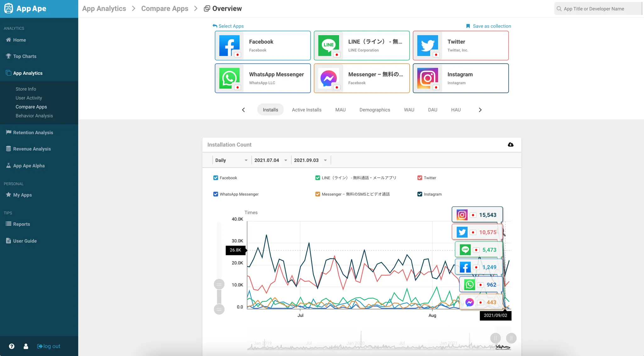Open help question mark icon

[12, 346]
